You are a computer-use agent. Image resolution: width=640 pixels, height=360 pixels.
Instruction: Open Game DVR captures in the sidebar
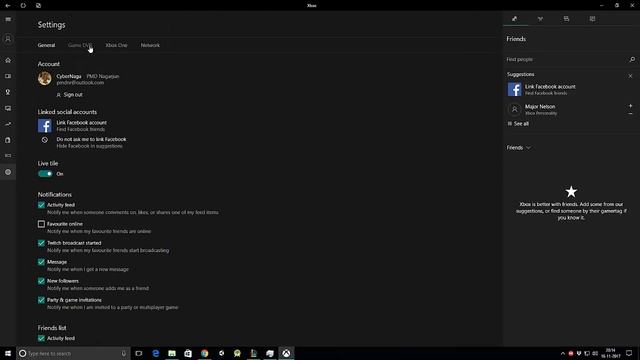[8, 108]
